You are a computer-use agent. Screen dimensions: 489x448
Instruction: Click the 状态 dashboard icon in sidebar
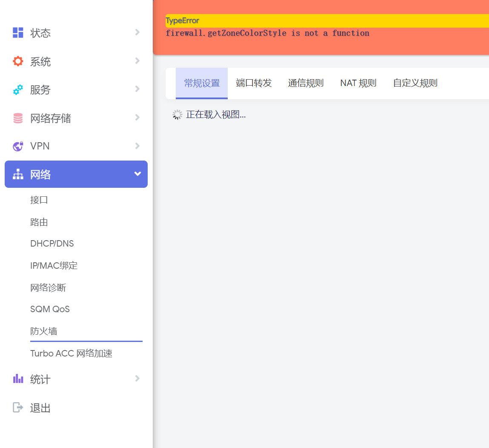[17, 32]
